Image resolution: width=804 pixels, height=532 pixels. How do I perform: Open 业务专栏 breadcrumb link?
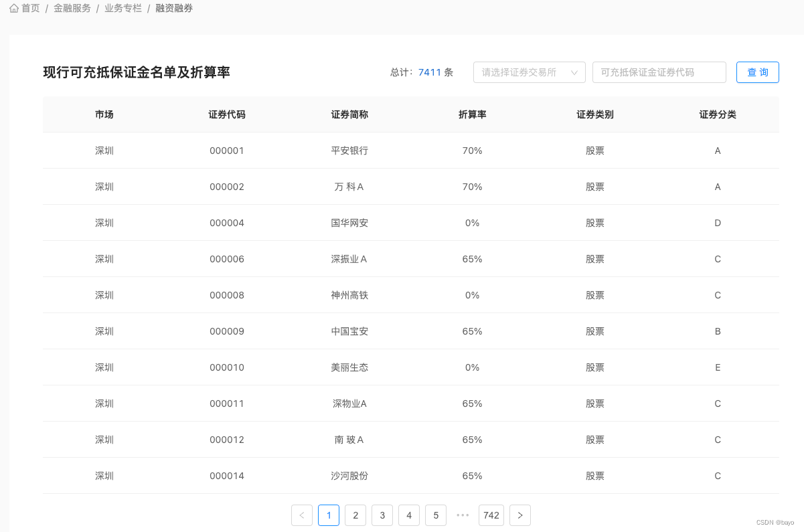[x=123, y=9]
